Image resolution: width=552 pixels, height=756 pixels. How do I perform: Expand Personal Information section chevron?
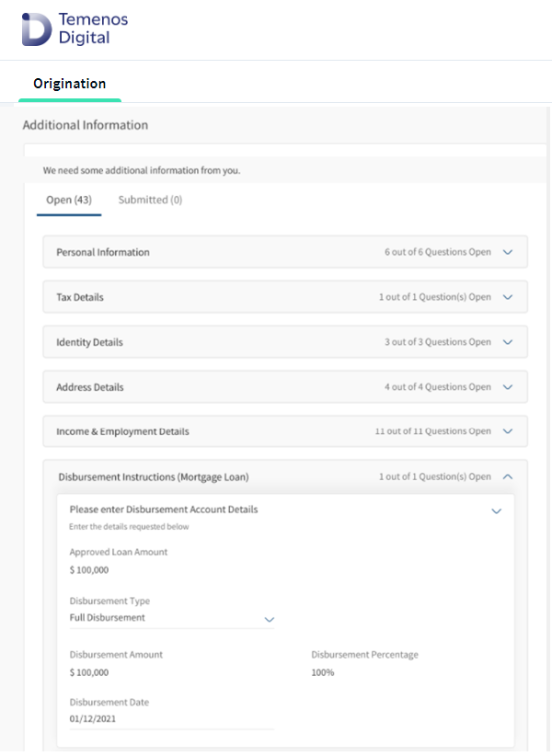tap(508, 252)
